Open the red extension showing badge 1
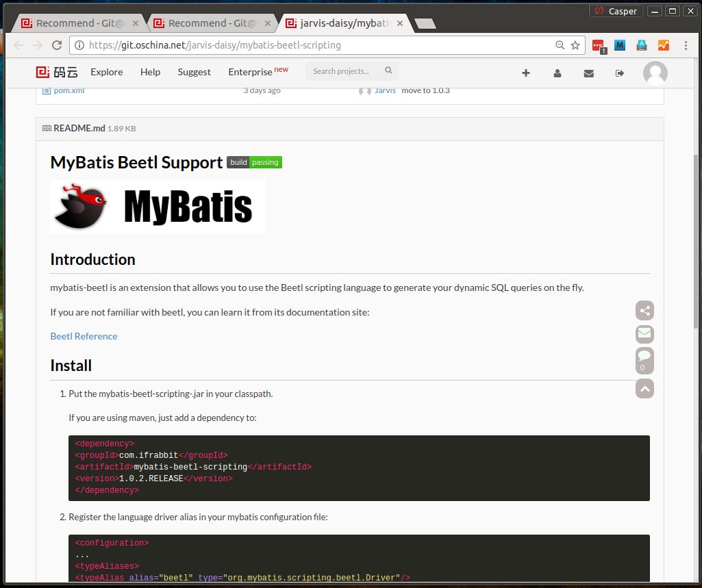 597,45
